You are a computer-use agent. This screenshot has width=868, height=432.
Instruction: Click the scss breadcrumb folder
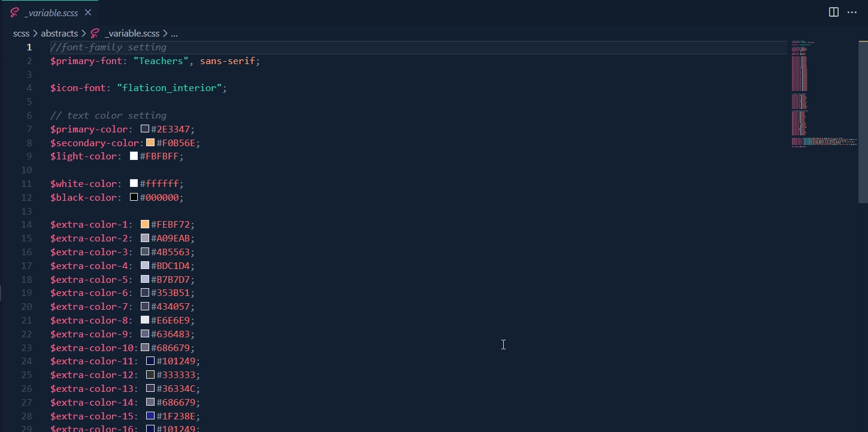(x=21, y=34)
